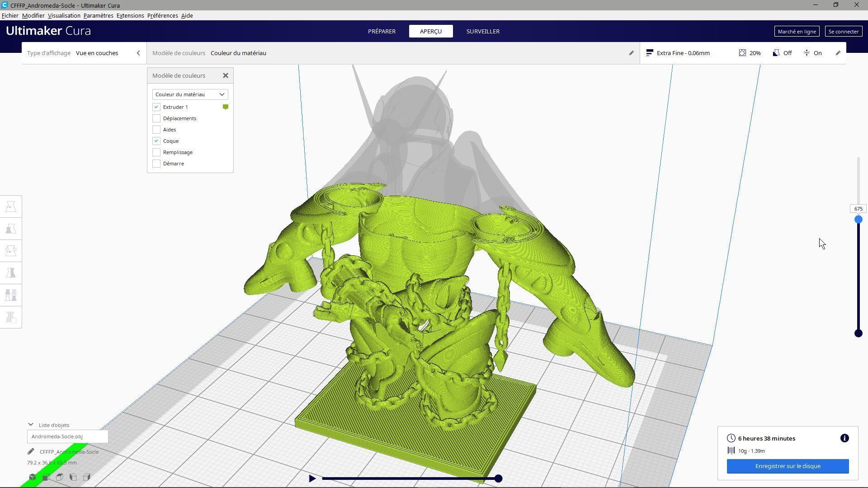The height and width of the screenshot is (488, 868).
Task: Expand the Modèle de couleurs header bar
Action: click(393, 53)
